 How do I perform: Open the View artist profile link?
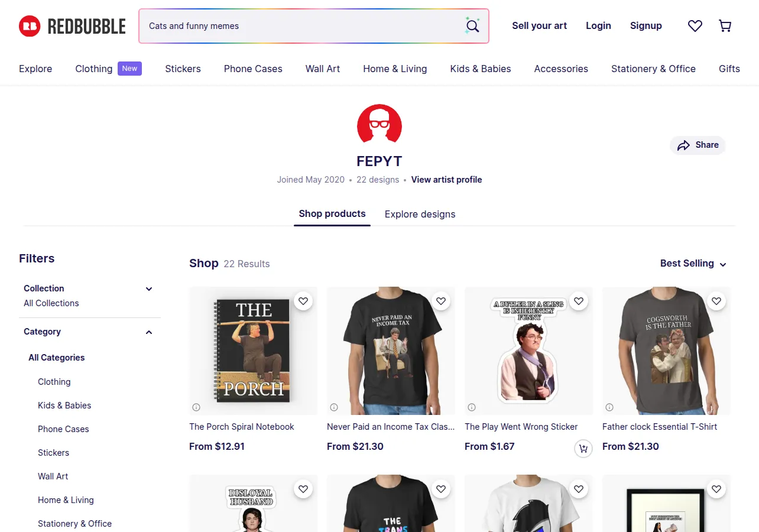coord(446,180)
